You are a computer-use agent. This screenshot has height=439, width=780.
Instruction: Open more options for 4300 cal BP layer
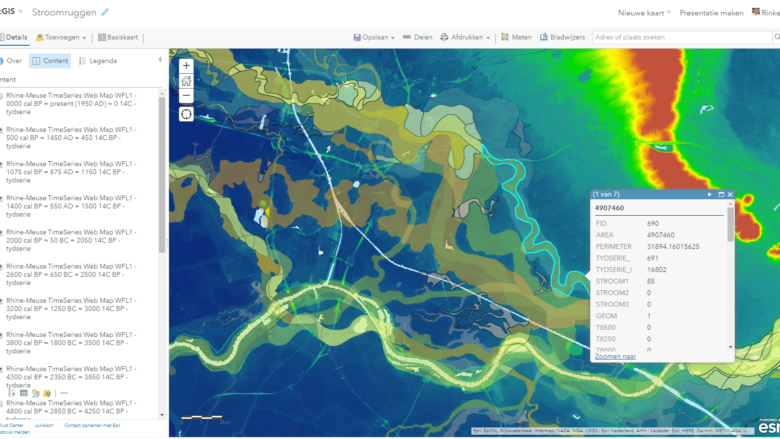(64, 393)
